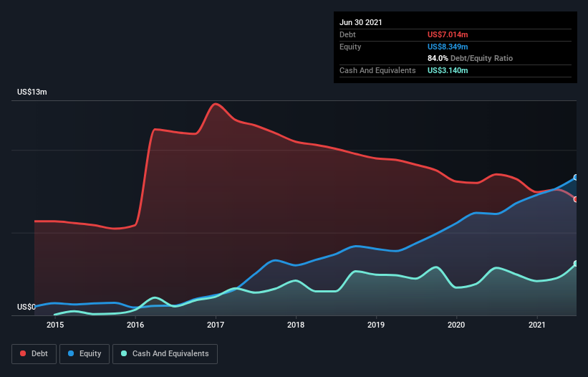The height and width of the screenshot is (377, 588).
Task: Click the US$8.349m equity value
Action: pos(448,47)
